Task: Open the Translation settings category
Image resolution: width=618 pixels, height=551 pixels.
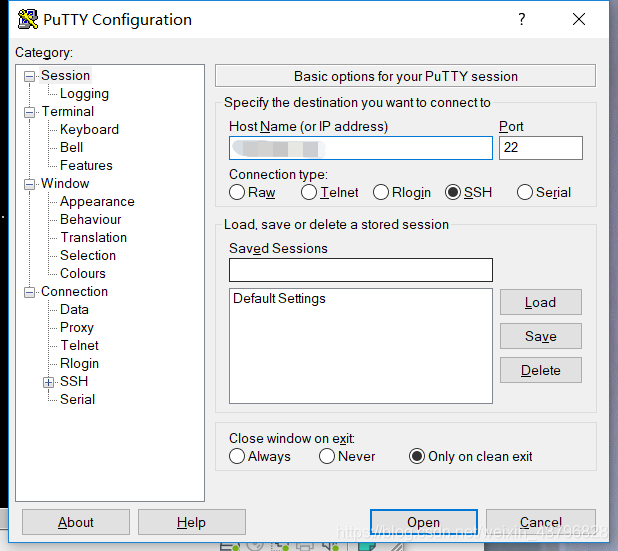Action: 94,237
